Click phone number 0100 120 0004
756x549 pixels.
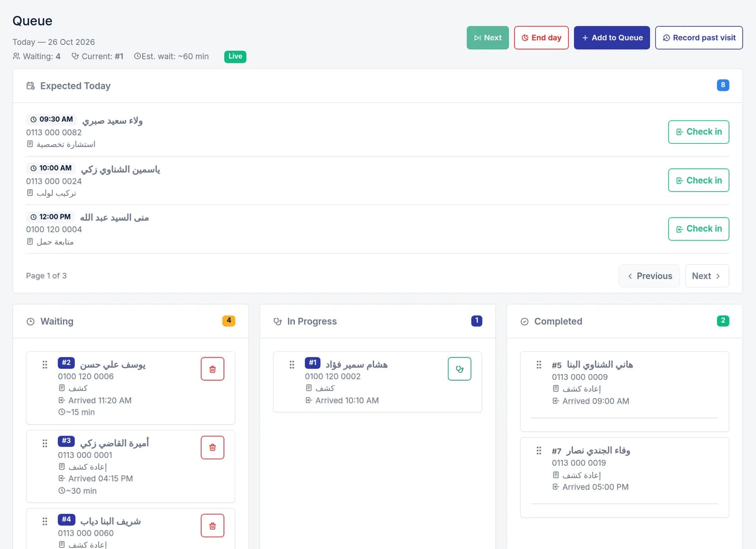(54, 229)
